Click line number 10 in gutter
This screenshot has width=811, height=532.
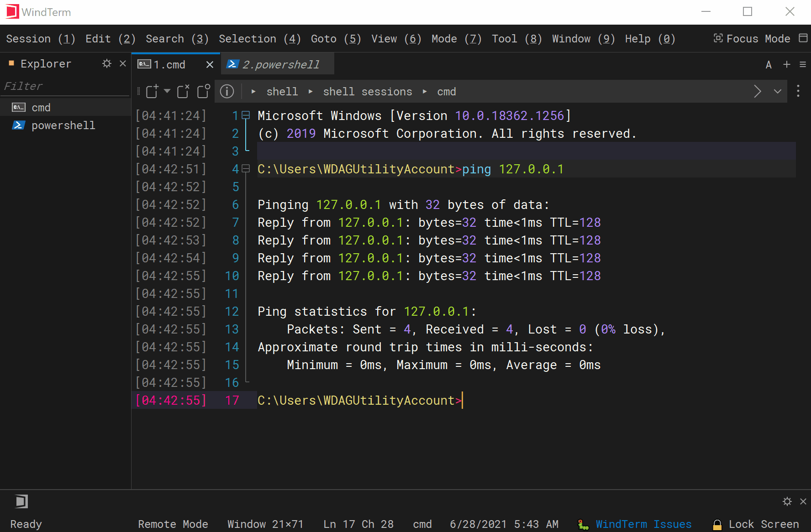tap(232, 276)
